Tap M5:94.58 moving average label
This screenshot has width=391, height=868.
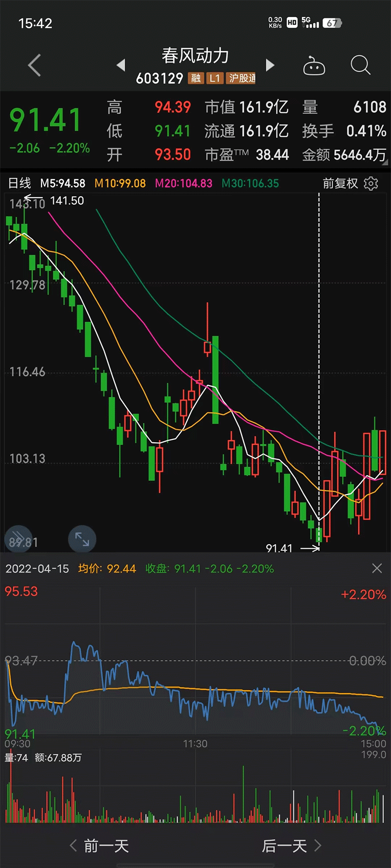pyautogui.click(x=63, y=184)
